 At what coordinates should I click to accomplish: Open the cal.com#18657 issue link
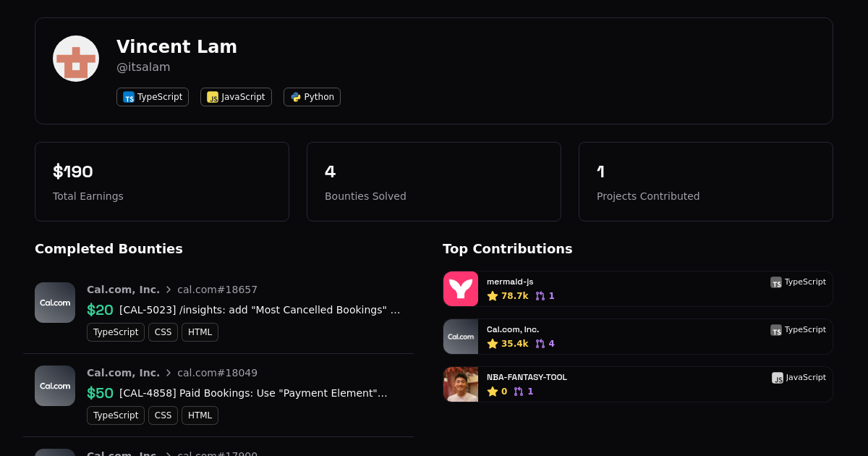(x=217, y=290)
